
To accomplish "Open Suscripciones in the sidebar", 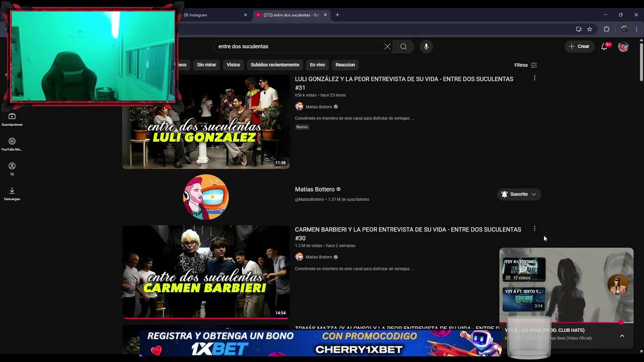I will pos(12,120).
